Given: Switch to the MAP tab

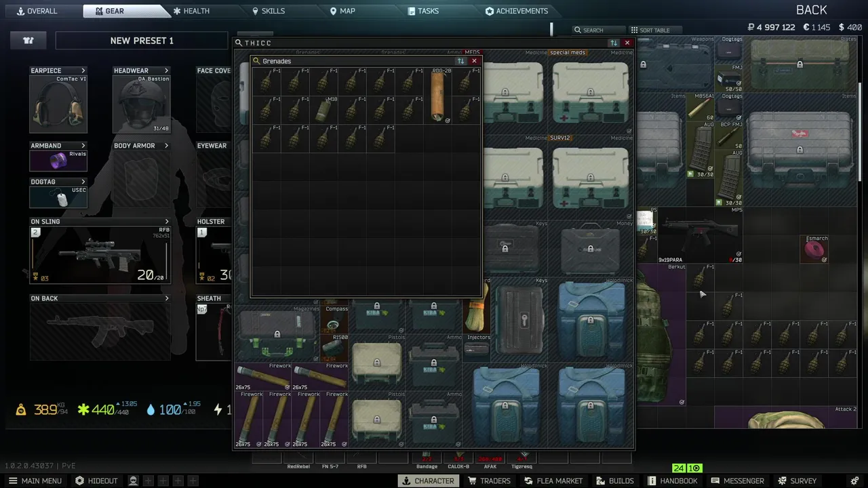Looking at the screenshot, I should (342, 11).
